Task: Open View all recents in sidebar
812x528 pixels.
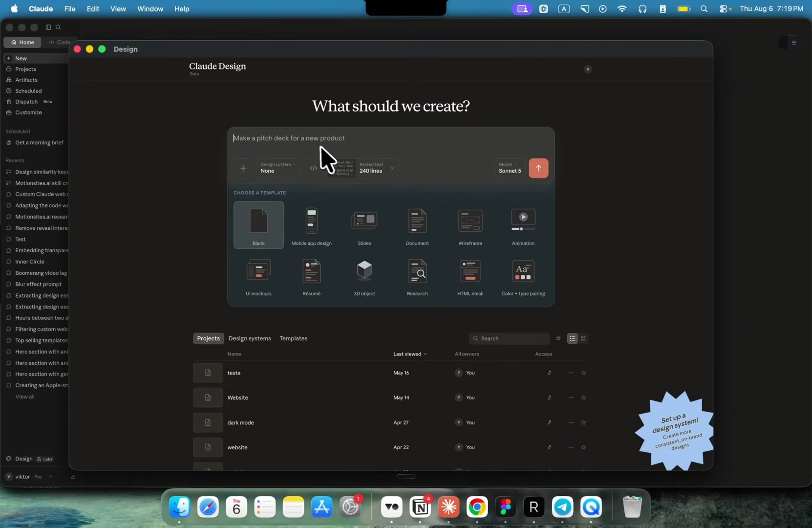Action: coord(25,396)
